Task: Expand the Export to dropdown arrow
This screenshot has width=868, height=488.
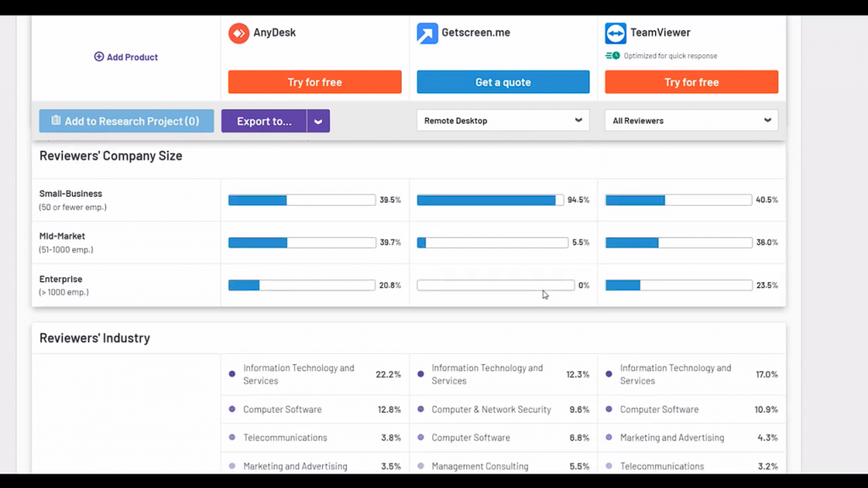Action: tap(319, 120)
